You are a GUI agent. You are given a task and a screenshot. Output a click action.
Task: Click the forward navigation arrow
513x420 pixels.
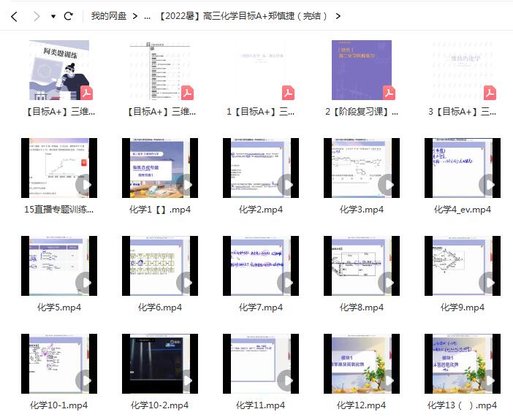(36, 15)
